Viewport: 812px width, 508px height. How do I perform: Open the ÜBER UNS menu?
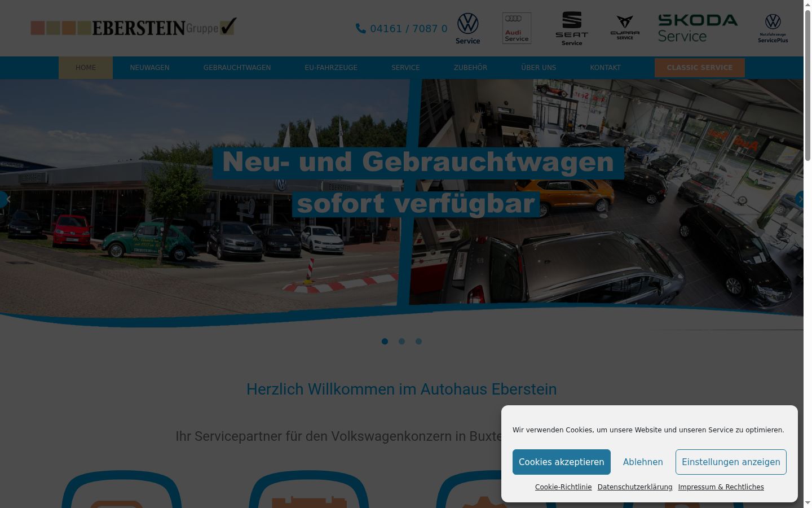tap(539, 68)
